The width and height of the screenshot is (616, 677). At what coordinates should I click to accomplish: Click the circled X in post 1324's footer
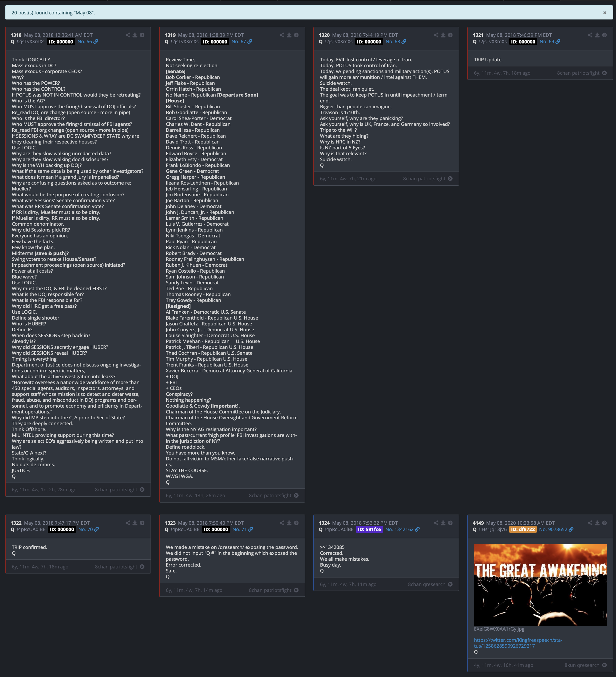[x=450, y=584]
